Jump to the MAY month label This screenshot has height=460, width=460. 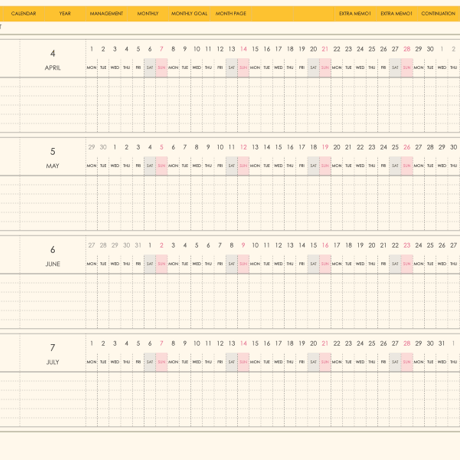coord(53,166)
